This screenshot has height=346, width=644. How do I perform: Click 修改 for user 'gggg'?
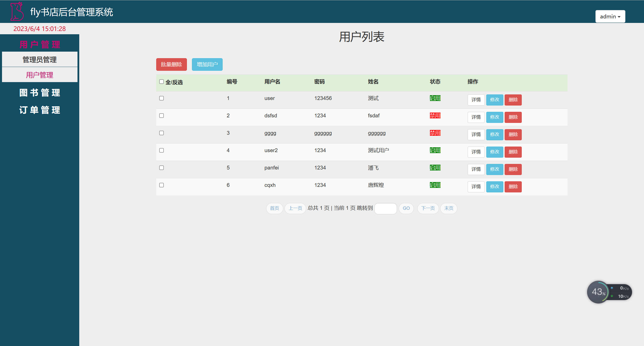click(495, 134)
